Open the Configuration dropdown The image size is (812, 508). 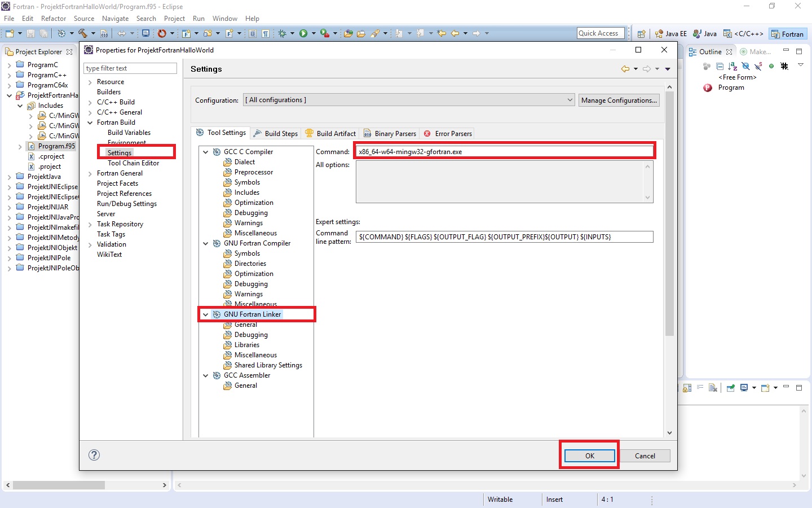[x=409, y=100]
